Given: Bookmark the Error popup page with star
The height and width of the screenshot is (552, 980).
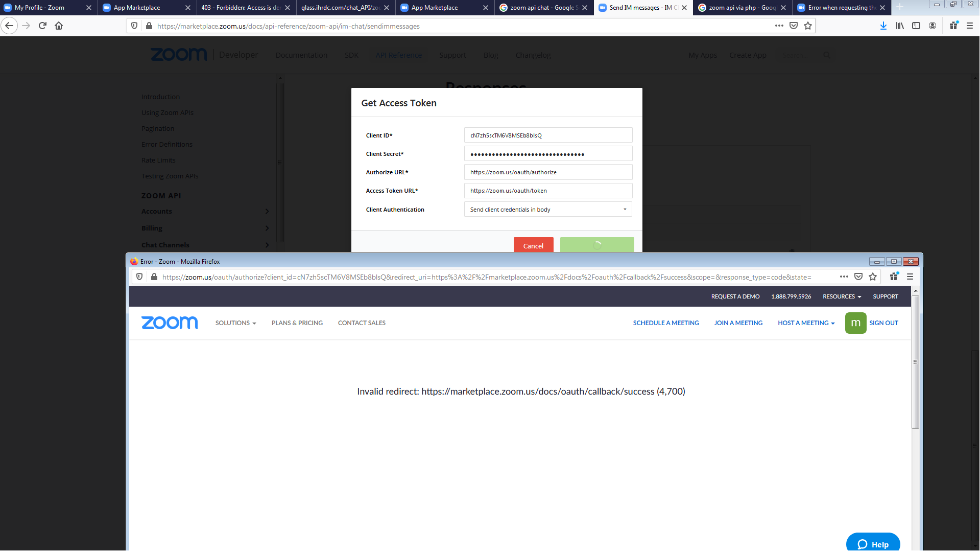Looking at the screenshot, I should [873, 277].
